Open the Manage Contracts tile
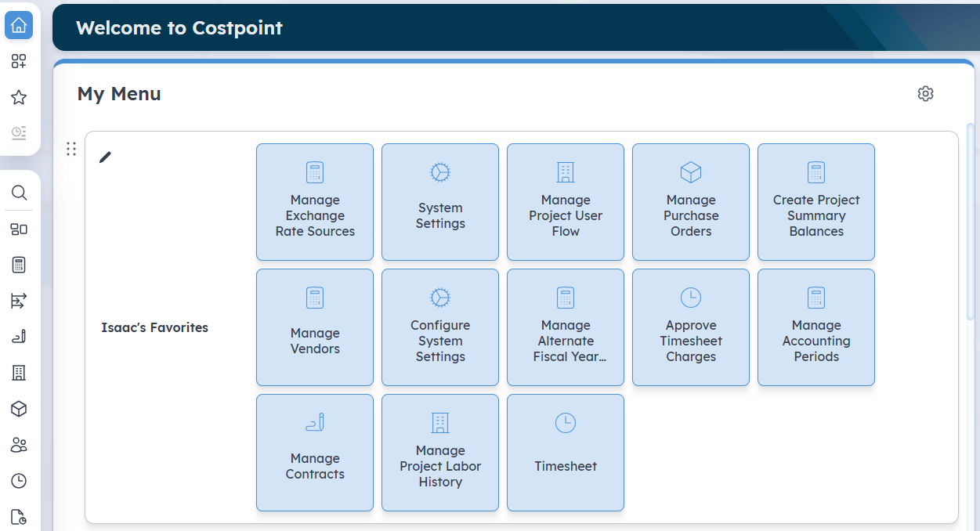 pos(315,453)
